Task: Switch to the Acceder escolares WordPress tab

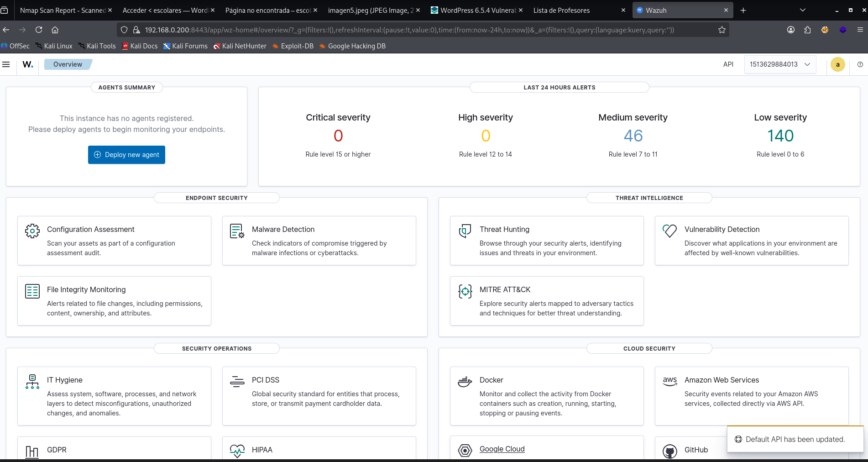Action: (165, 10)
